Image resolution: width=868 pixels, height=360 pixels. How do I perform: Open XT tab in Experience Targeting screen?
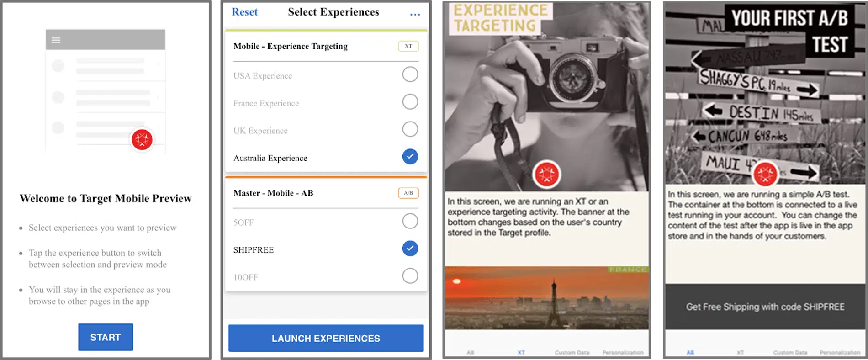(x=521, y=352)
